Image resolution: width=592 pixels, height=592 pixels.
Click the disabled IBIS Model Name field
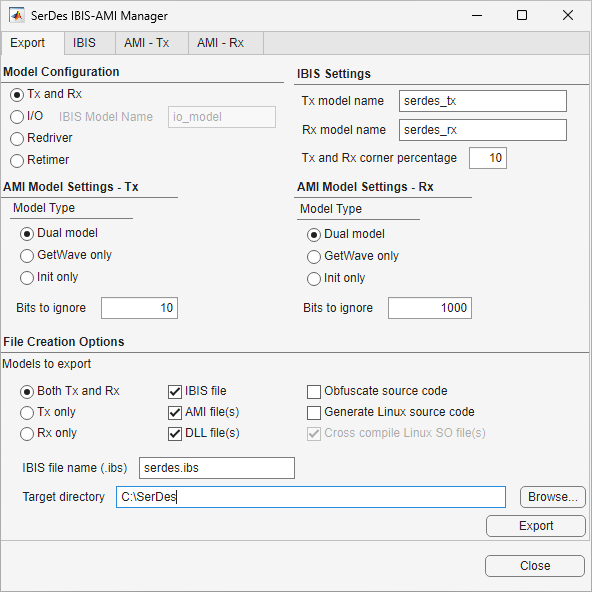point(222,117)
